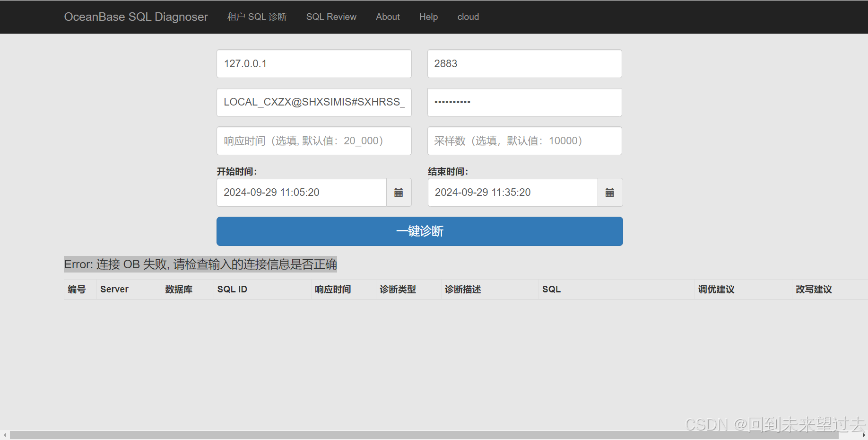Viewport: 868px width, 440px height.
Task: Select the username field with LOCAL_CXZX
Action: tap(313, 102)
